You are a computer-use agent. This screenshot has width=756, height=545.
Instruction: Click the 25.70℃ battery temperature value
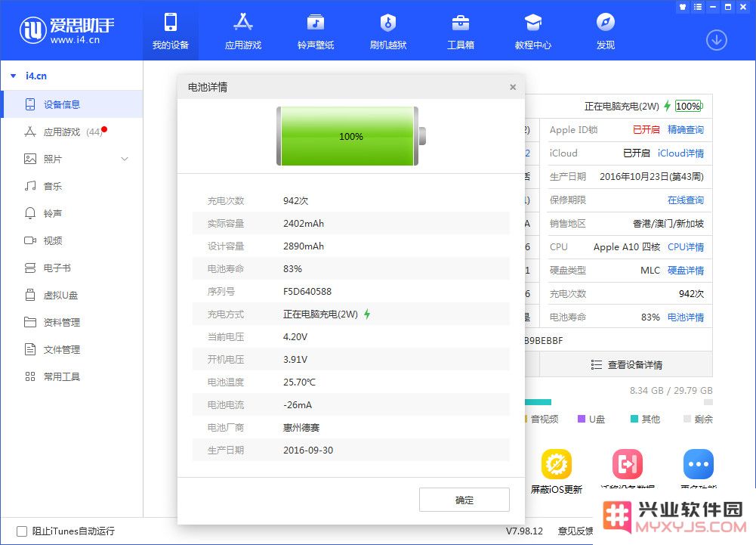(299, 382)
